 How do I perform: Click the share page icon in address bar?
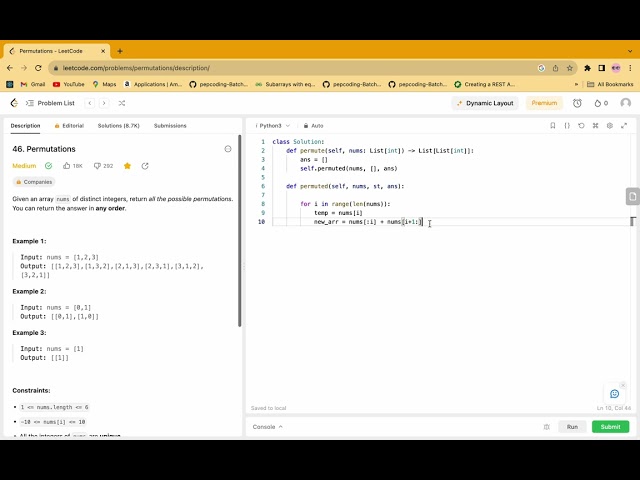coord(556,68)
